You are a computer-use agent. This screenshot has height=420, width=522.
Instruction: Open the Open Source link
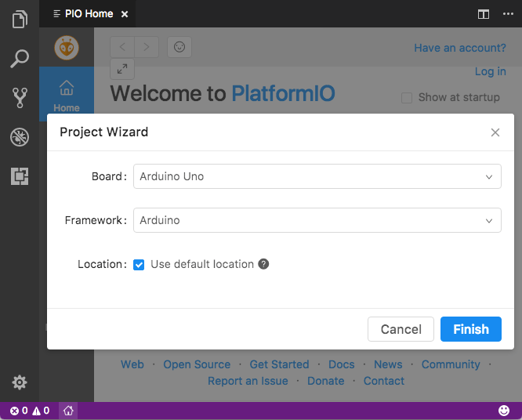coord(197,364)
